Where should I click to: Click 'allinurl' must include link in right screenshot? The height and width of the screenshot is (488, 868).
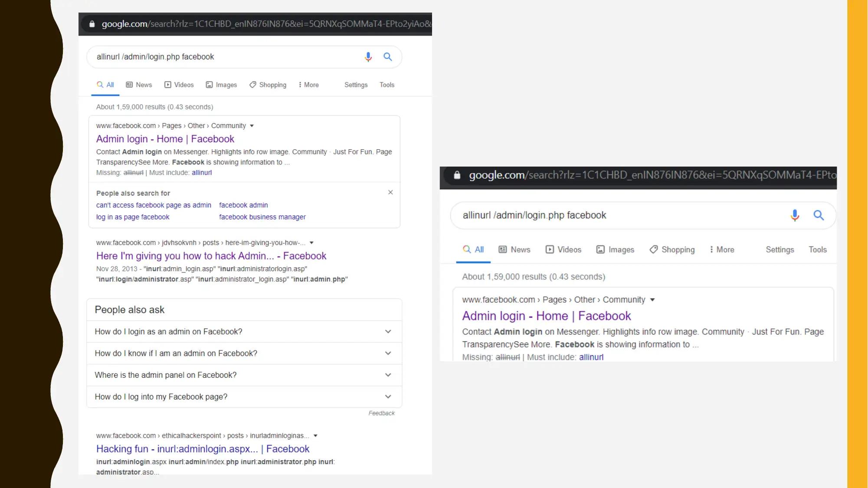pyautogui.click(x=591, y=357)
